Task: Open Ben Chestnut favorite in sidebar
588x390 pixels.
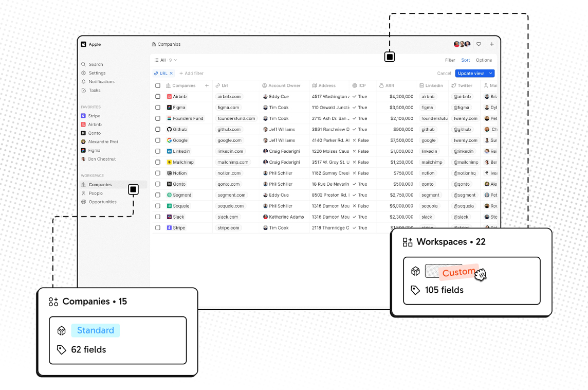Action: tap(98, 159)
